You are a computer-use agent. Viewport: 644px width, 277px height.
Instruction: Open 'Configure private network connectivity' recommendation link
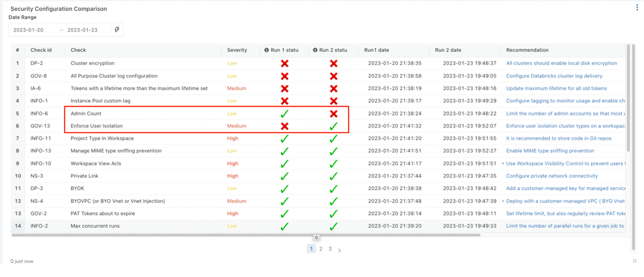point(552,176)
